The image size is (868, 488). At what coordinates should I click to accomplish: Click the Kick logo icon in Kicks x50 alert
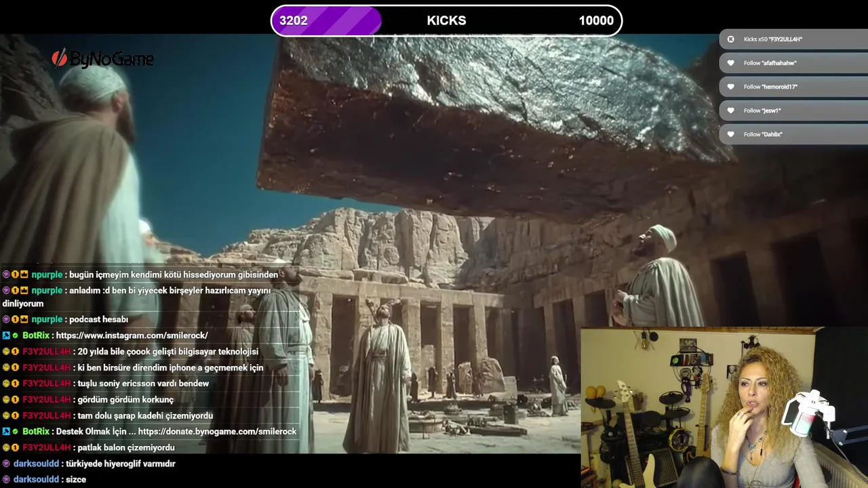click(730, 39)
